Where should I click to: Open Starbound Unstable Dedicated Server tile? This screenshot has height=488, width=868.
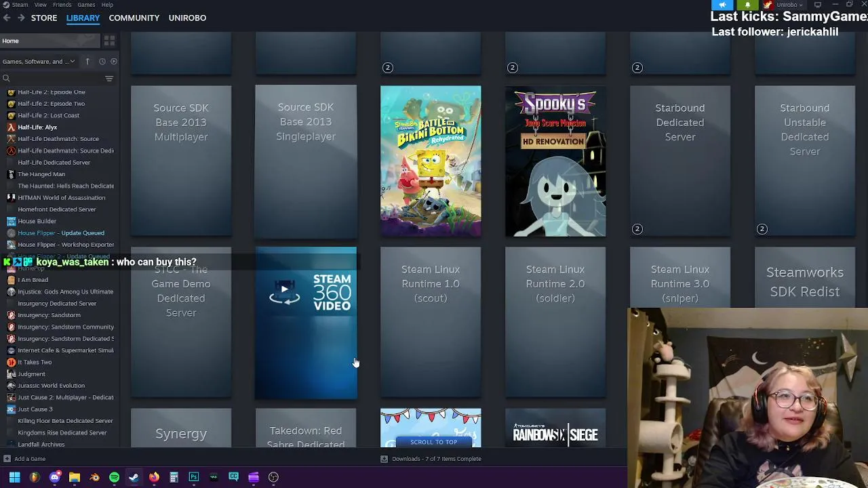[805, 161]
